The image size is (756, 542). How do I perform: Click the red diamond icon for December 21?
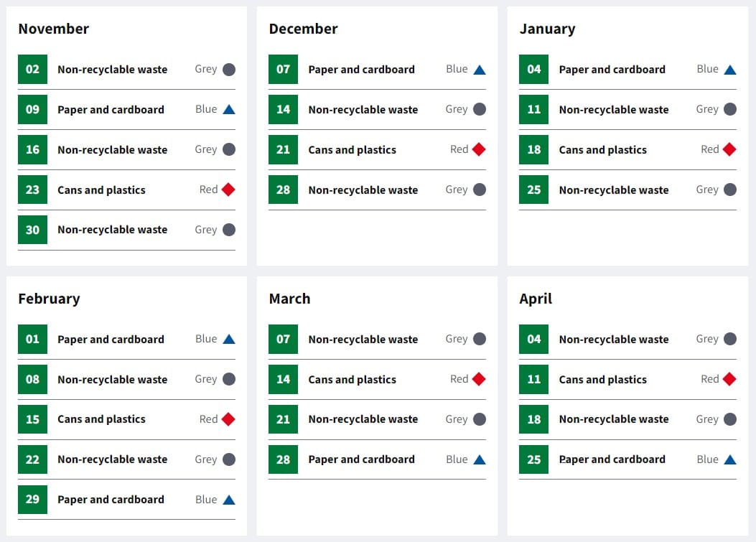click(480, 149)
